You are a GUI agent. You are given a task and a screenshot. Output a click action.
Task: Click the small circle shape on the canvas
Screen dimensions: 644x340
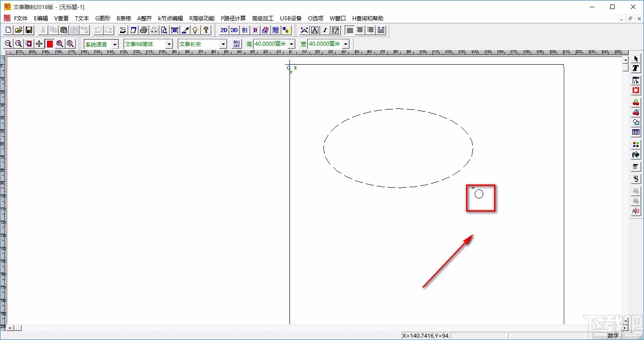point(479,194)
